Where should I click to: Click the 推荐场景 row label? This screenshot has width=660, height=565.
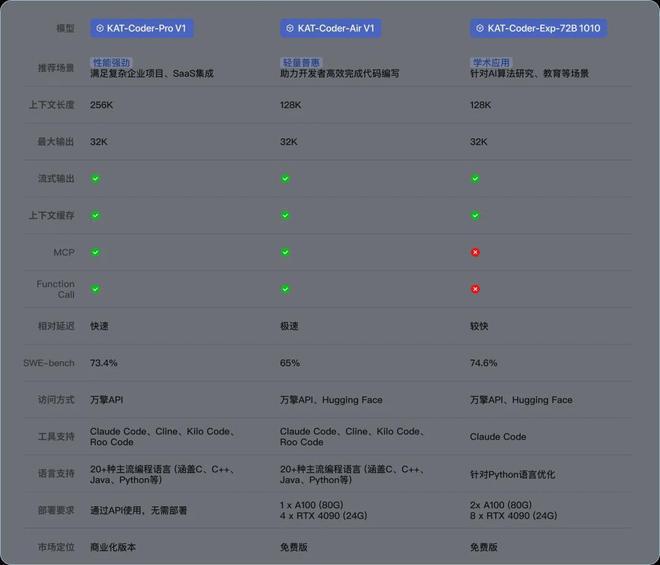[56, 68]
